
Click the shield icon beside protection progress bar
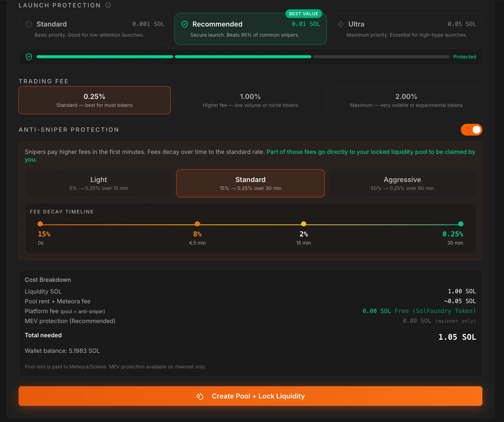coord(29,57)
